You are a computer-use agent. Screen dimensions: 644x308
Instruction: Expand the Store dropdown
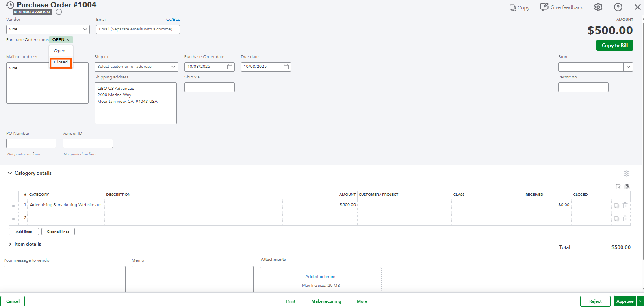[628, 67]
